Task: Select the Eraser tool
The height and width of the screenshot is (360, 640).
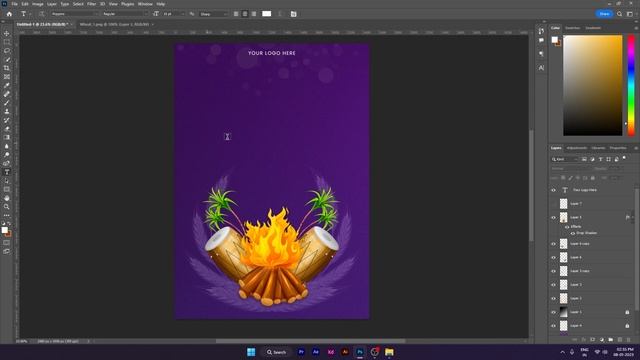Action: click(7, 129)
